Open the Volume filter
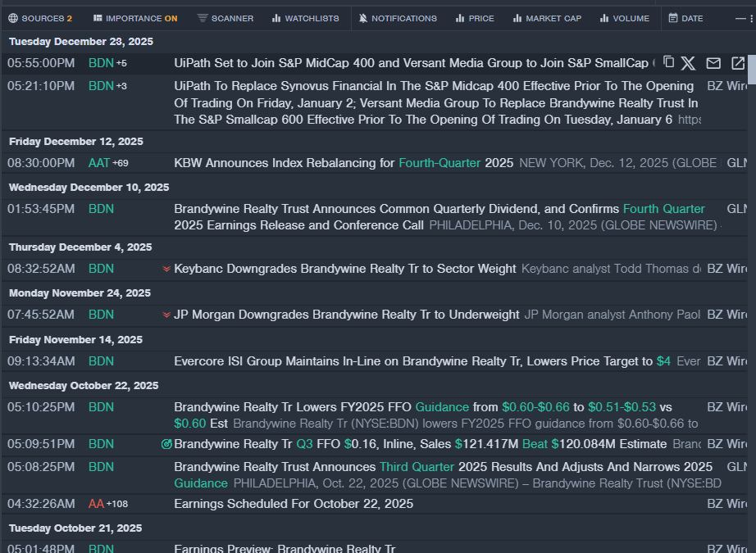756x553 pixels. click(624, 18)
